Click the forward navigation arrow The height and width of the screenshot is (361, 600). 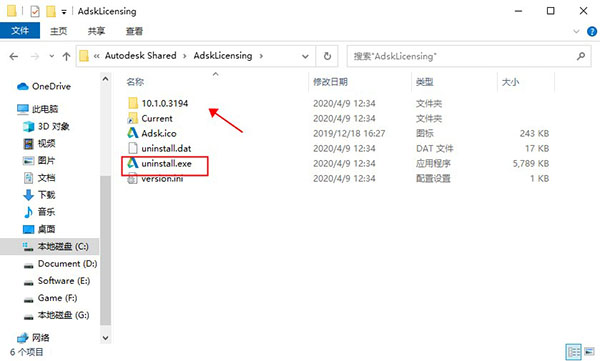[35, 57]
